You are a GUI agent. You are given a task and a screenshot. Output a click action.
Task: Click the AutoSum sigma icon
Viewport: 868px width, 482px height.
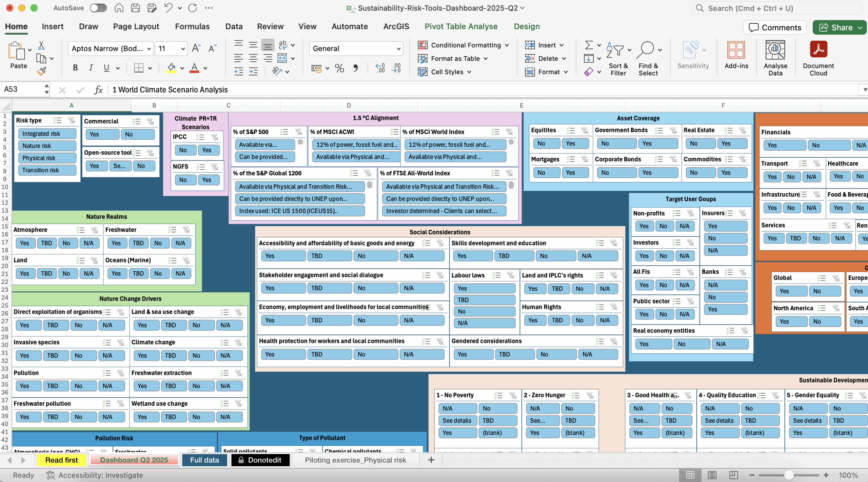coord(589,45)
